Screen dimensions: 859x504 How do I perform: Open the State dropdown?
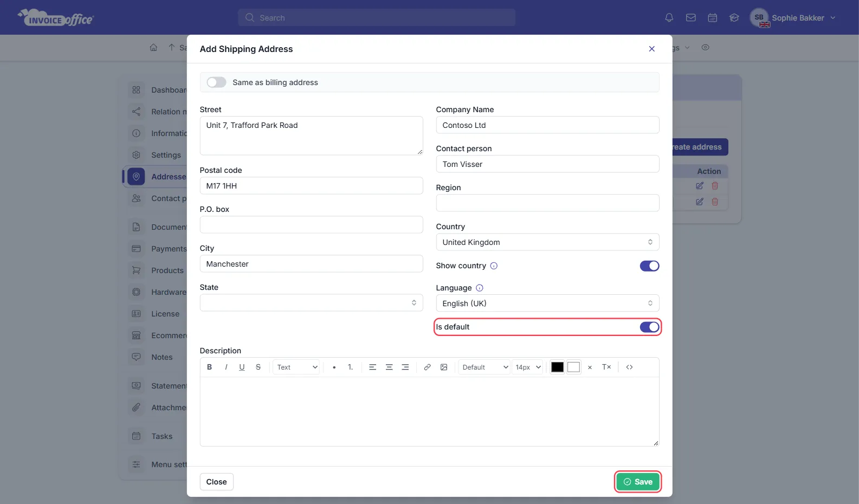click(x=311, y=303)
